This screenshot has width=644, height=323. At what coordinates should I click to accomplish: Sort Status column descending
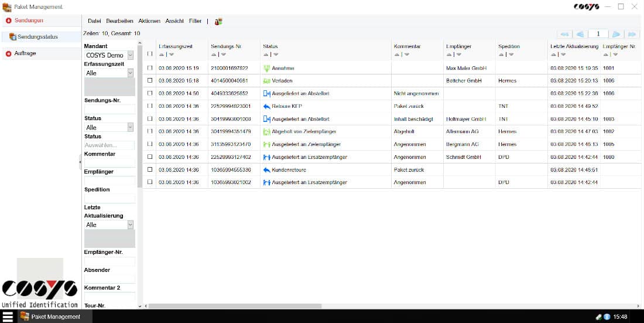point(276,55)
